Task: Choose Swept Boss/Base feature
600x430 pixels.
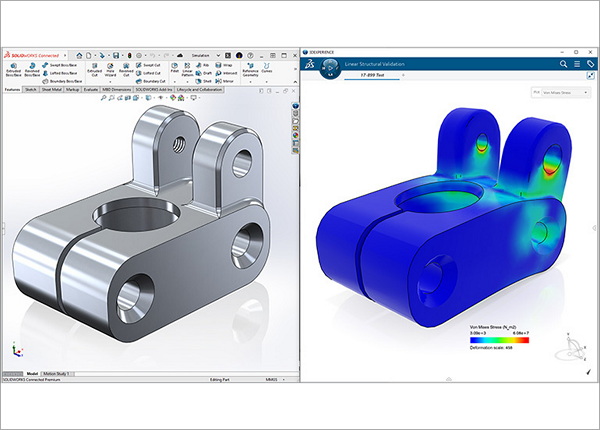Action: [60, 65]
